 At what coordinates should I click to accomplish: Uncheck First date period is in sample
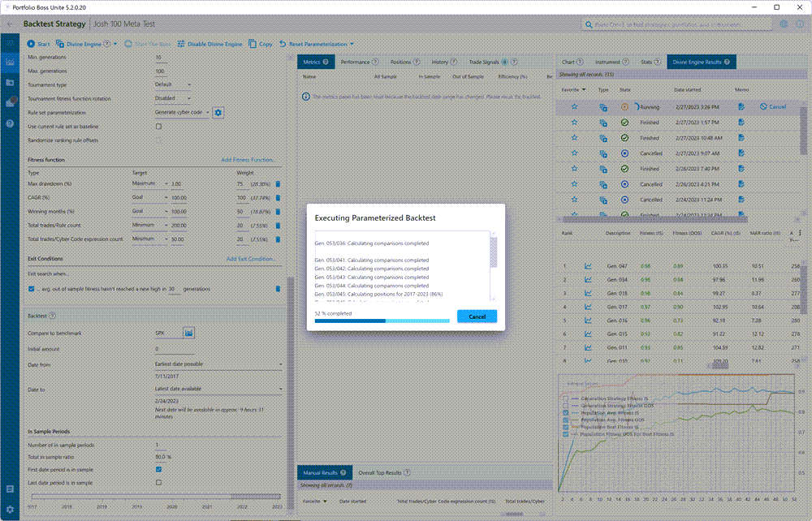[158, 469]
